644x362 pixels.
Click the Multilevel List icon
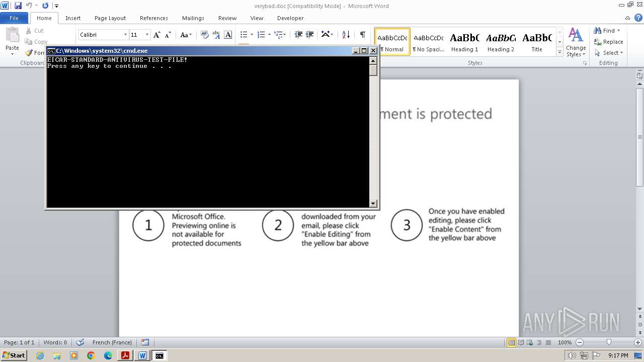tap(278, 35)
